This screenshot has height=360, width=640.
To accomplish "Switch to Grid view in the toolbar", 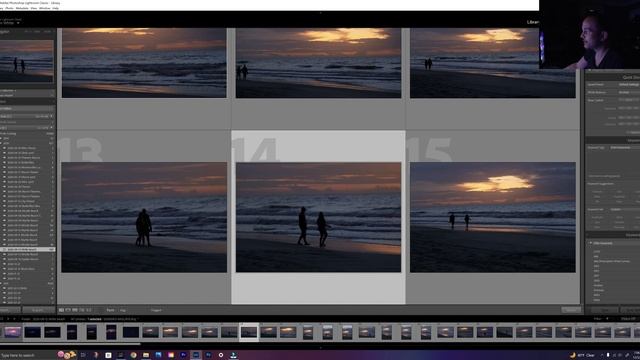I will [x=61, y=310].
